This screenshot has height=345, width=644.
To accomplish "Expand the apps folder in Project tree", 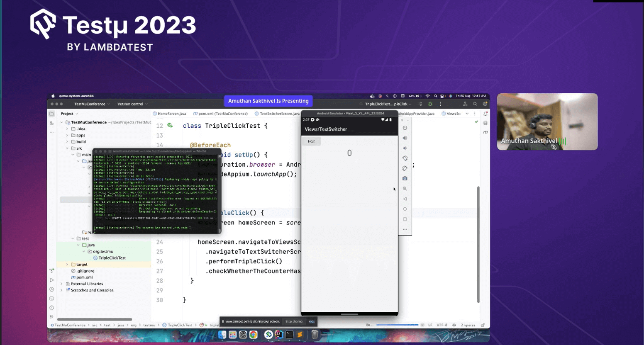I will click(x=66, y=135).
